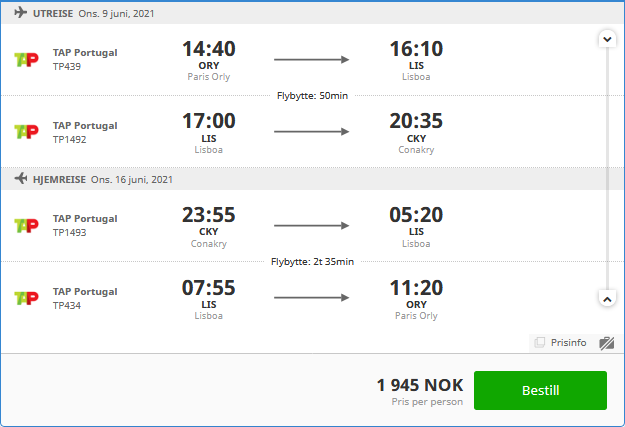Click the Flybytte: 50min layover label
The width and height of the screenshot is (625, 427).
(312, 96)
